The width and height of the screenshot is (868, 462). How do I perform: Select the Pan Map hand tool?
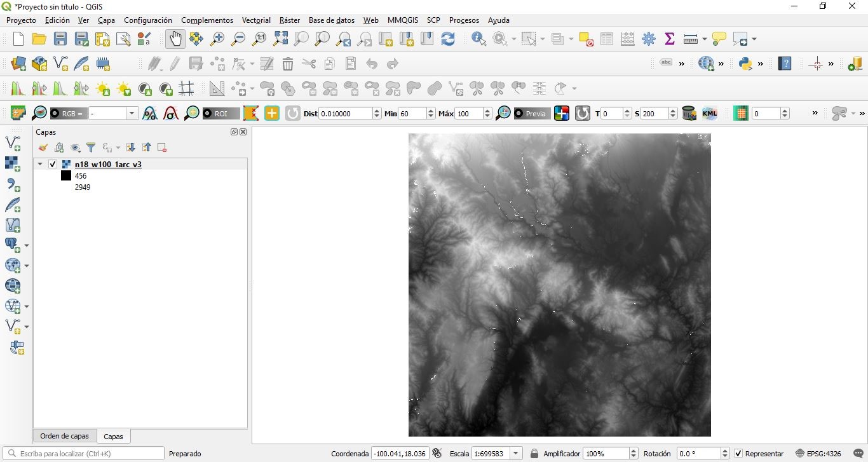(x=175, y=39)
